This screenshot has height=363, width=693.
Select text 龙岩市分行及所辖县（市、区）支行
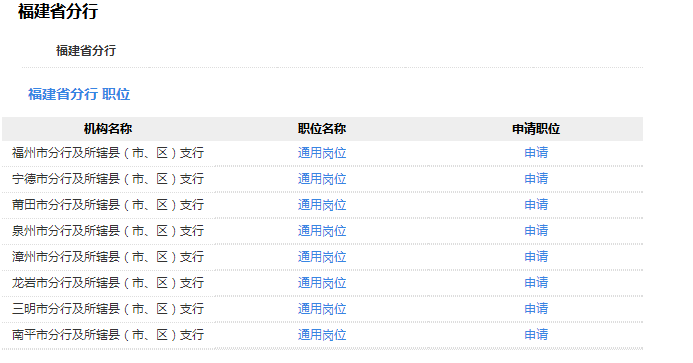click(x=108, y=283)
